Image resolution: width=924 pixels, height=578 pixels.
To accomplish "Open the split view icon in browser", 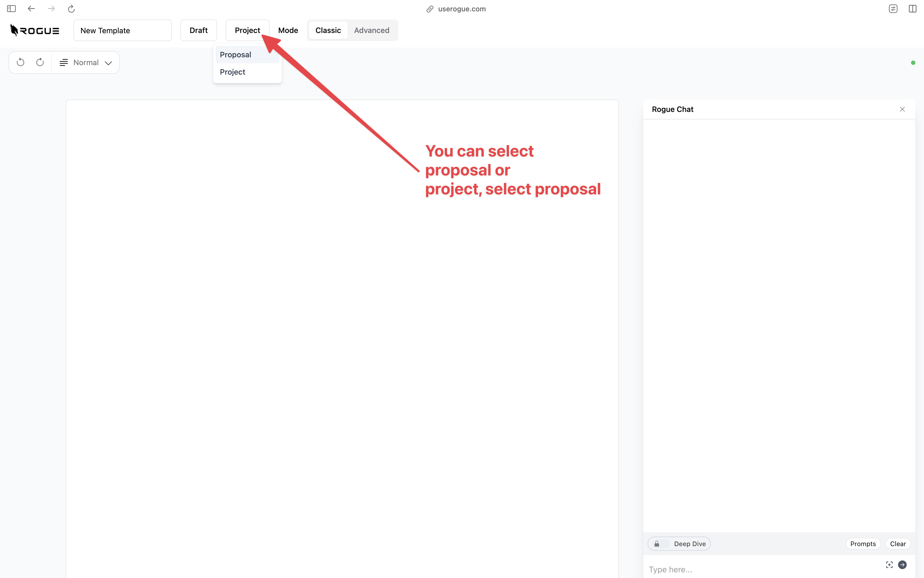I will tap(913, 8).
